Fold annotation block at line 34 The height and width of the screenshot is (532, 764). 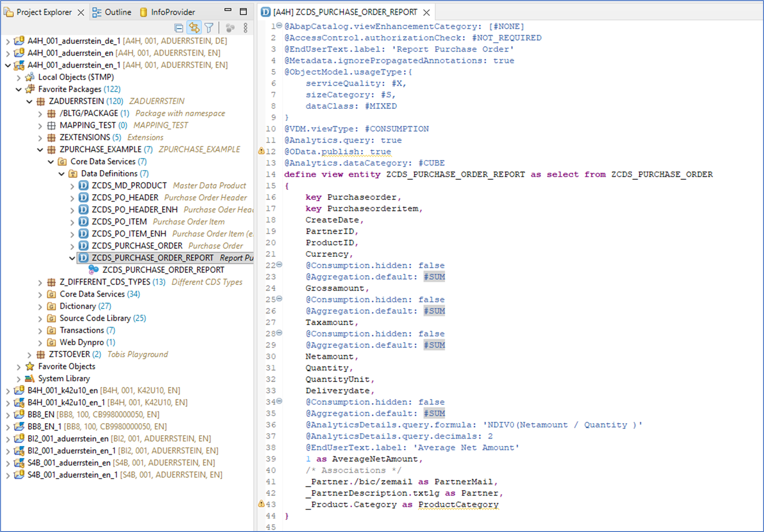(280, 401)
